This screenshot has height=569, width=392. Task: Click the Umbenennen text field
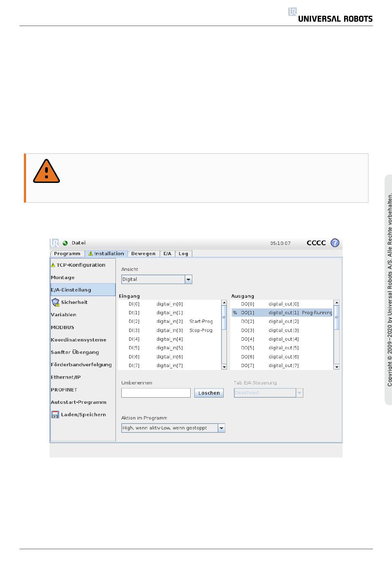(x=156, y=393)
